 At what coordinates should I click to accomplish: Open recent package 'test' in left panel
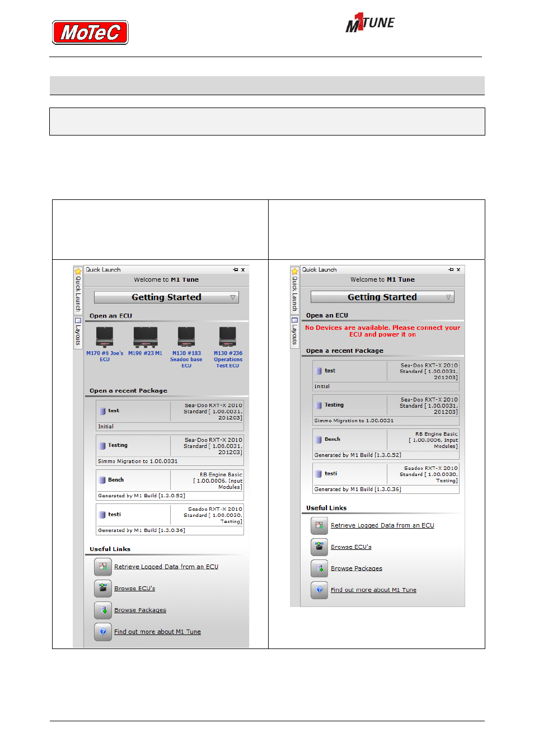click(x=170, y=415)
